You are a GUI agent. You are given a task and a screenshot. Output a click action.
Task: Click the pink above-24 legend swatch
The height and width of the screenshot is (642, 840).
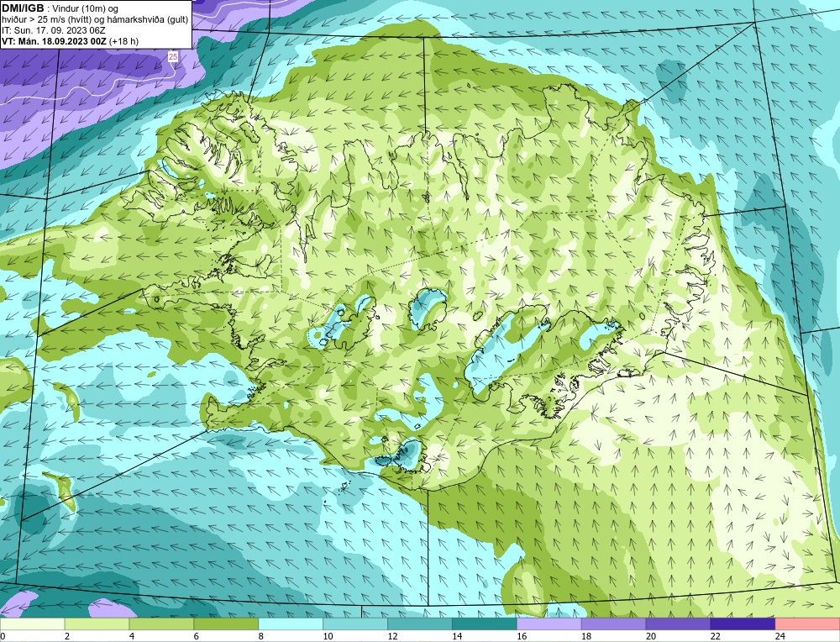(807, 624)
